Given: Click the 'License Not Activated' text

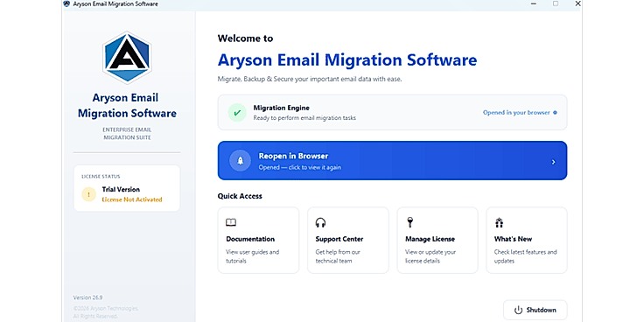Looking at the screenshot, I should [132, 199].
